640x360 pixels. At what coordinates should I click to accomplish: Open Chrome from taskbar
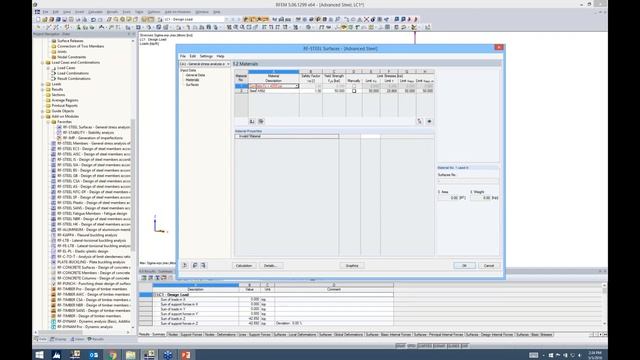[112, 355]
